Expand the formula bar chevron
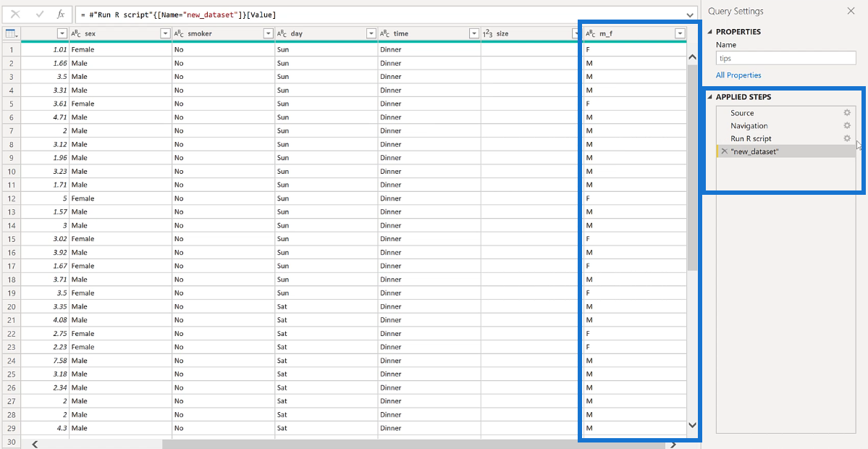Viewport: 868px width, 449px height. coord(690,15)
